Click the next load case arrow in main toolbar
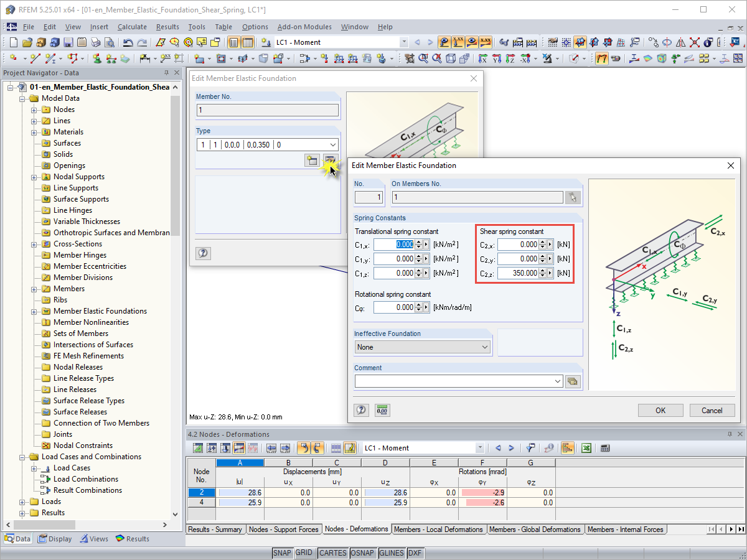747x560 pixels. pos(431,42)
